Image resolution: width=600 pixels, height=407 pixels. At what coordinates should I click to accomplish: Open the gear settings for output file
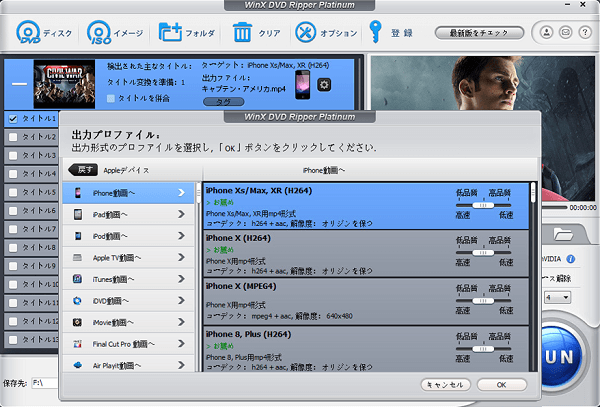[324, 85]
